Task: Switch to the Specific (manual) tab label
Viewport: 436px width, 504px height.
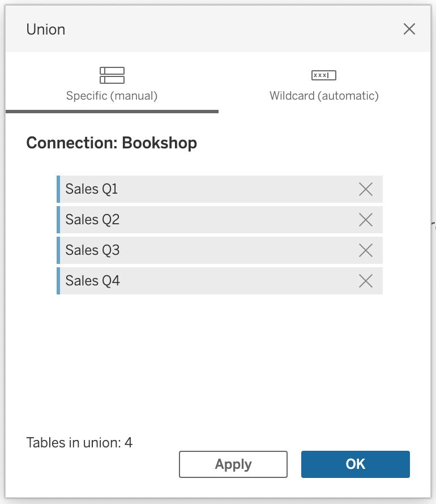Action: (112, 96)
